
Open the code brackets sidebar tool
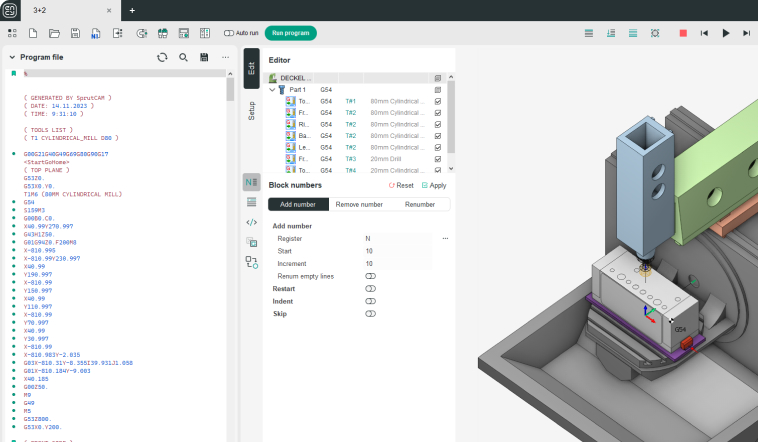click(x=251, y=222)
